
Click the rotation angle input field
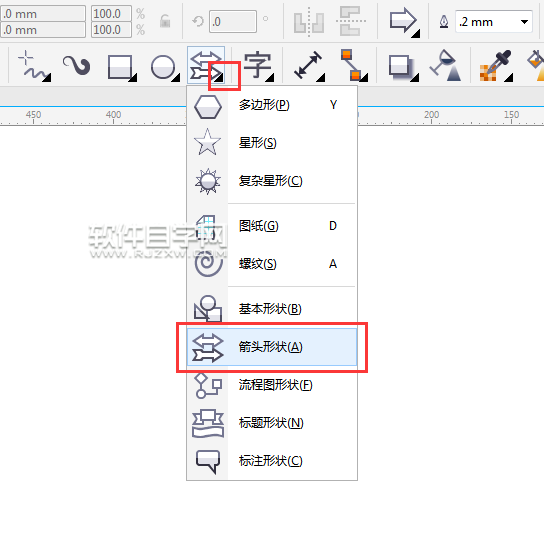click(233, 22)
